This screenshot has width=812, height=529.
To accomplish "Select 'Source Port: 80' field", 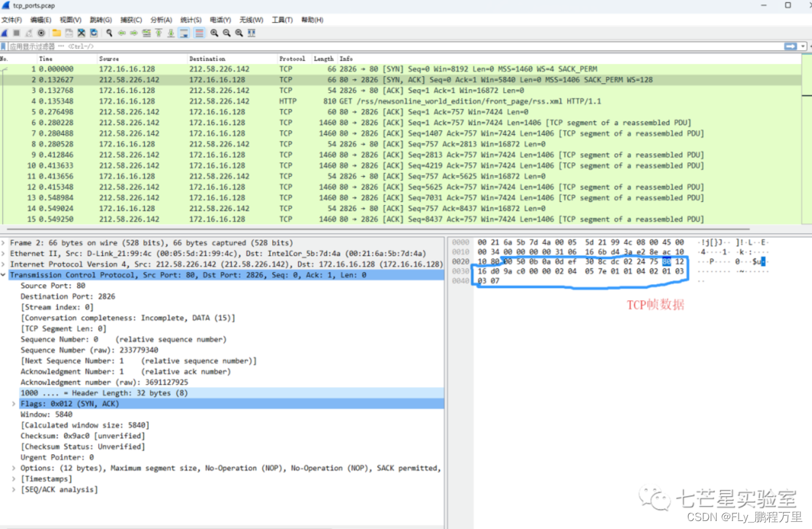I will point(53,286).
